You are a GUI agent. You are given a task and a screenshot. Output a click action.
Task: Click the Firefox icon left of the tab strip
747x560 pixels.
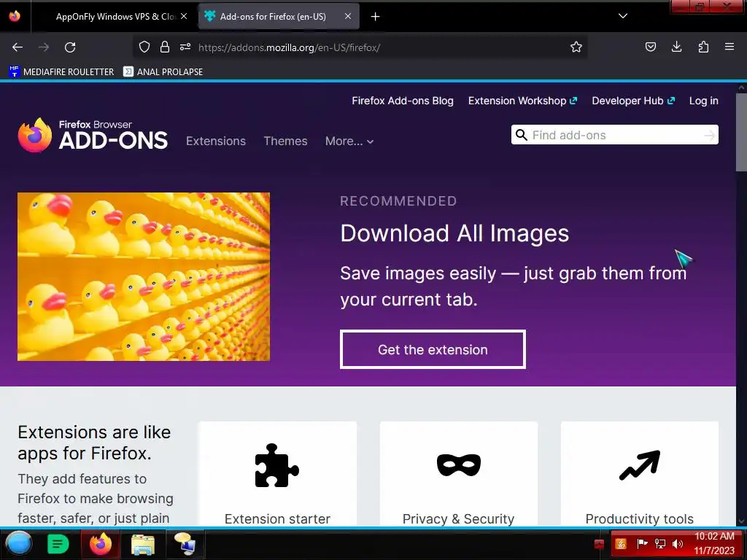pos(15,16)
